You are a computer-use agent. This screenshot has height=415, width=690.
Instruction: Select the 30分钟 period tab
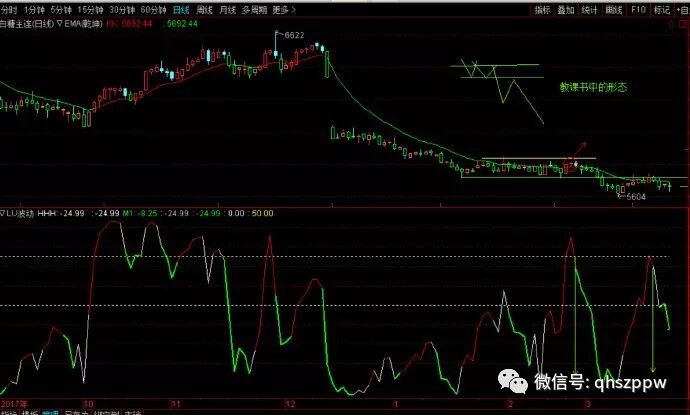click(x=122, y=10)
